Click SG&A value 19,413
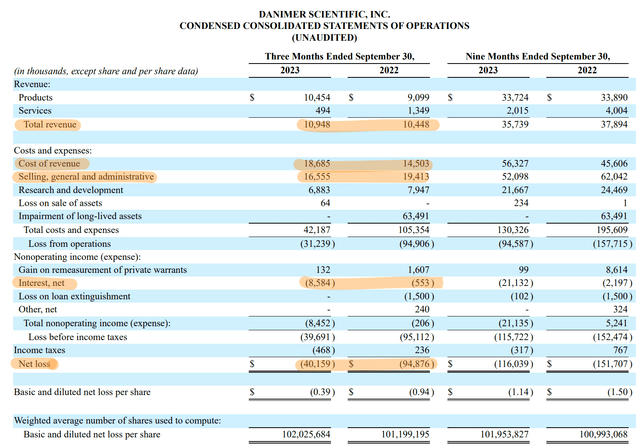The height and width of the screenshot is (448, 640). [416, 177]
